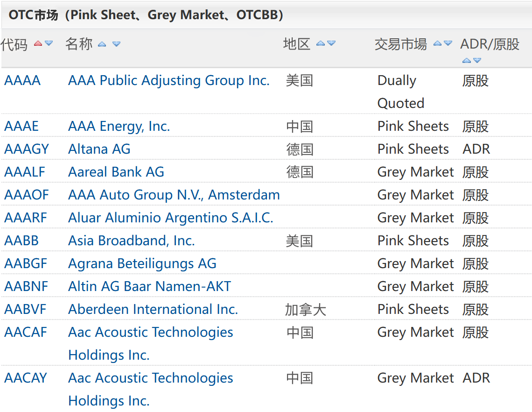532x412 pixels.
Task: Sort ADR/原股 column descending arrow
Action: (477, 60)
